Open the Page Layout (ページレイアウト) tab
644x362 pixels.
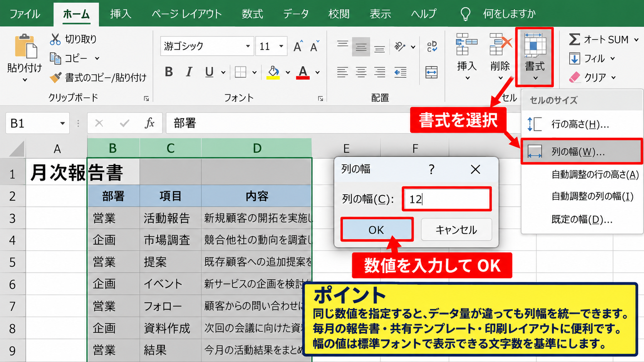tap(186, 14)
